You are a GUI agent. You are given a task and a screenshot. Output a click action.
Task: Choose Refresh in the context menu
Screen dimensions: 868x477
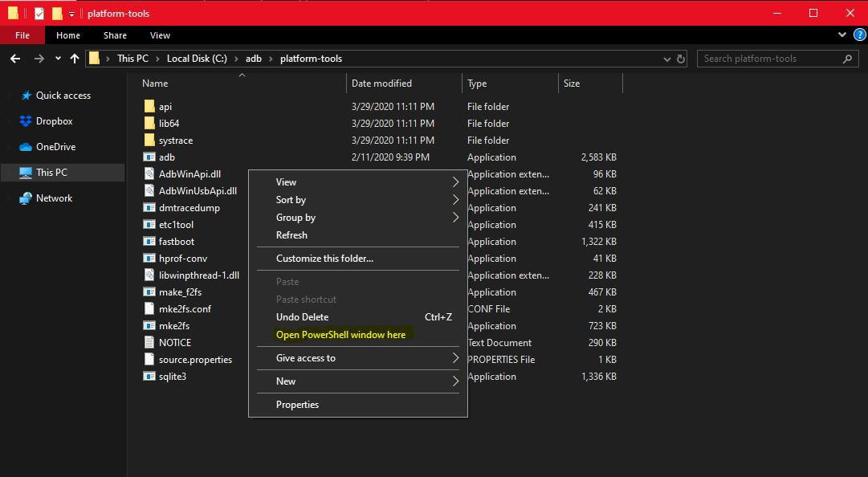point(358,235)
